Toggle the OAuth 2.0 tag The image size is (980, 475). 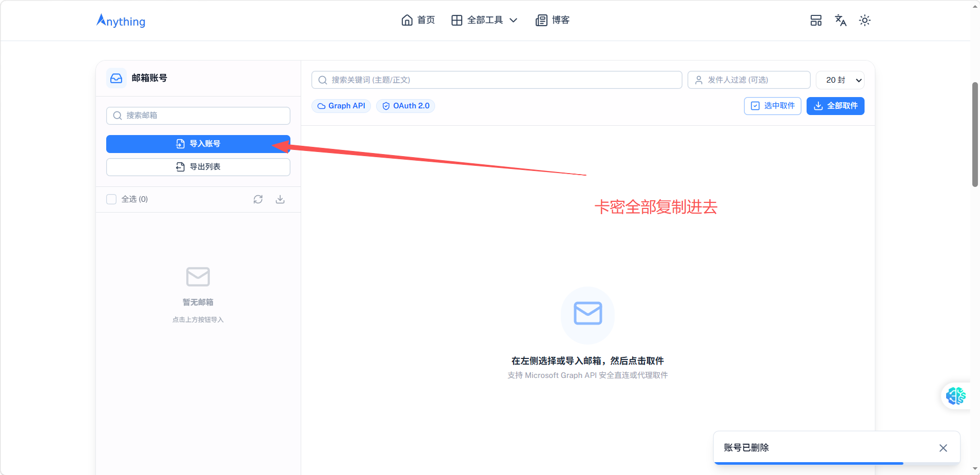click(x=405, y=106)
